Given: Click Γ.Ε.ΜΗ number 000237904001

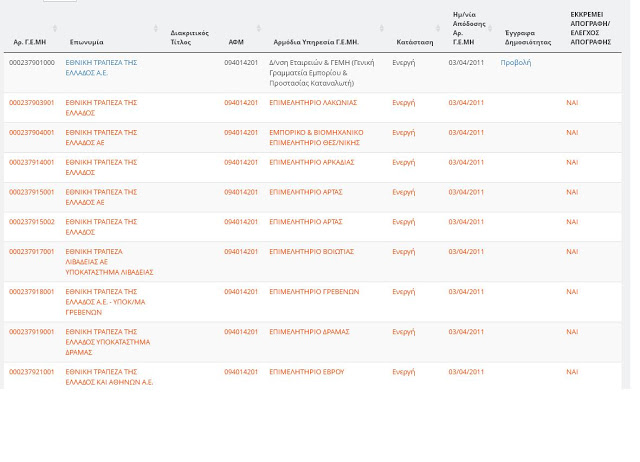Looking at the screenshot, I should [x=31, y=132].
